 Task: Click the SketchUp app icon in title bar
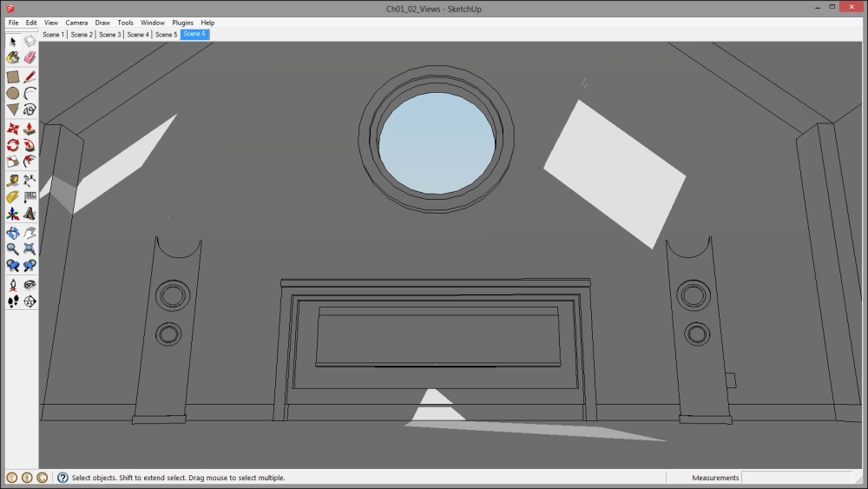(10, 9)
